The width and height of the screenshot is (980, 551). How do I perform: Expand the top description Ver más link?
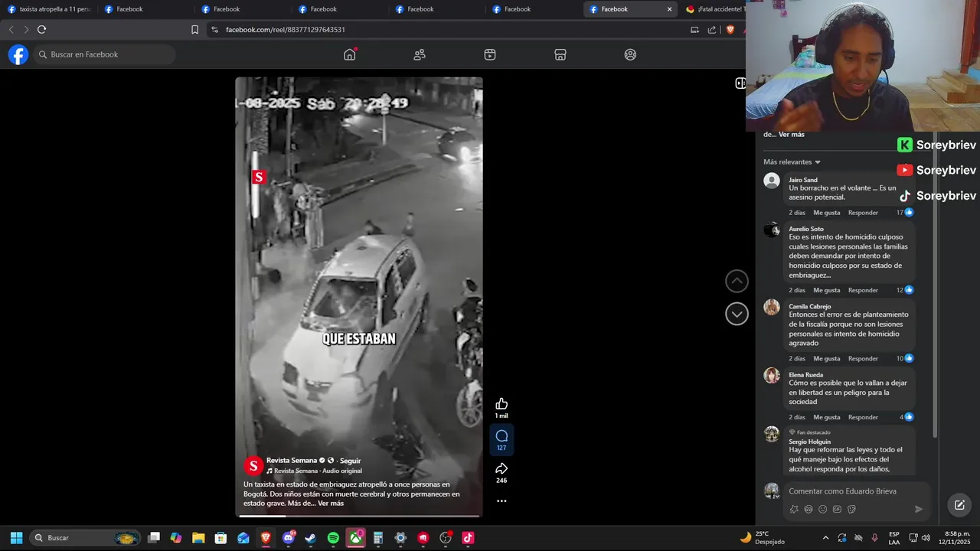(792, 135)
